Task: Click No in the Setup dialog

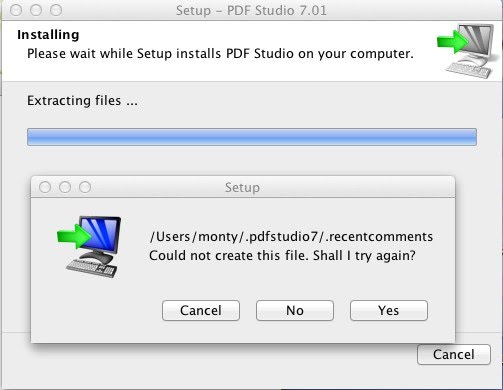Action: (x=295, y=310)
